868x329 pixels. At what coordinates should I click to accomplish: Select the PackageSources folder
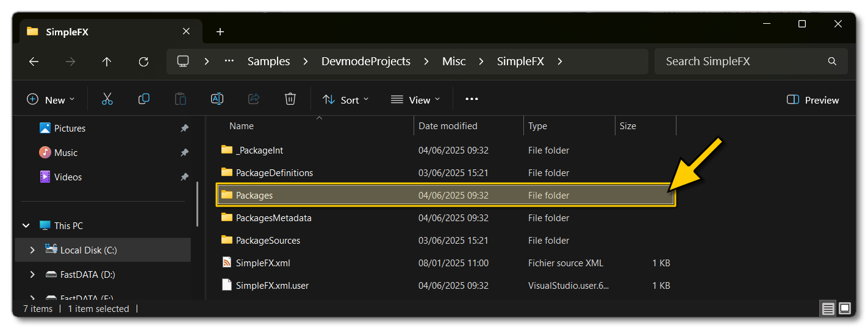(268, 241)
